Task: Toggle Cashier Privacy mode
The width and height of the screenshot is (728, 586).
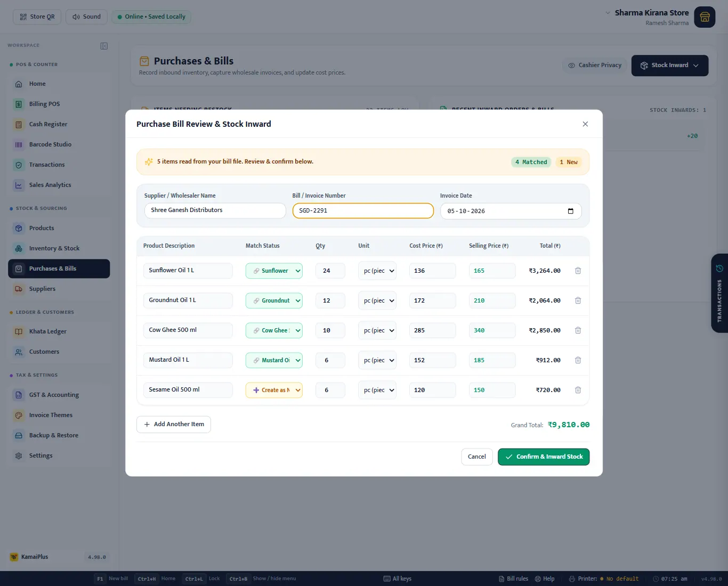Action: tap(595, 65)
